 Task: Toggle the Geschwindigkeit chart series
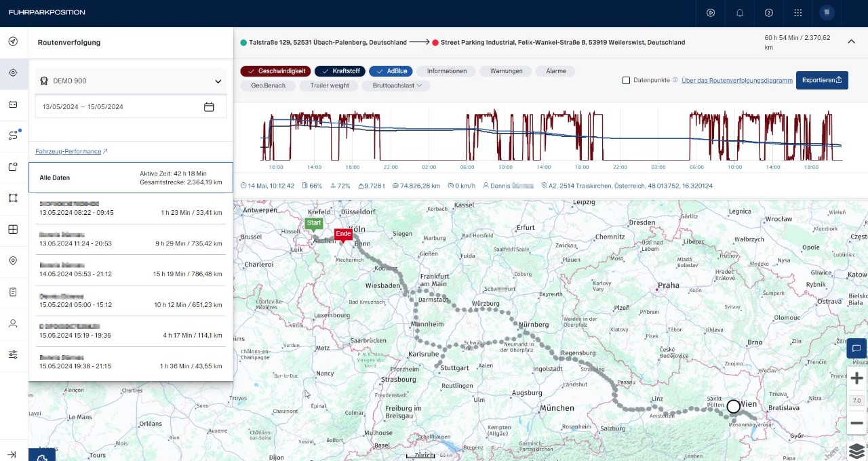[x=276, y=71]
